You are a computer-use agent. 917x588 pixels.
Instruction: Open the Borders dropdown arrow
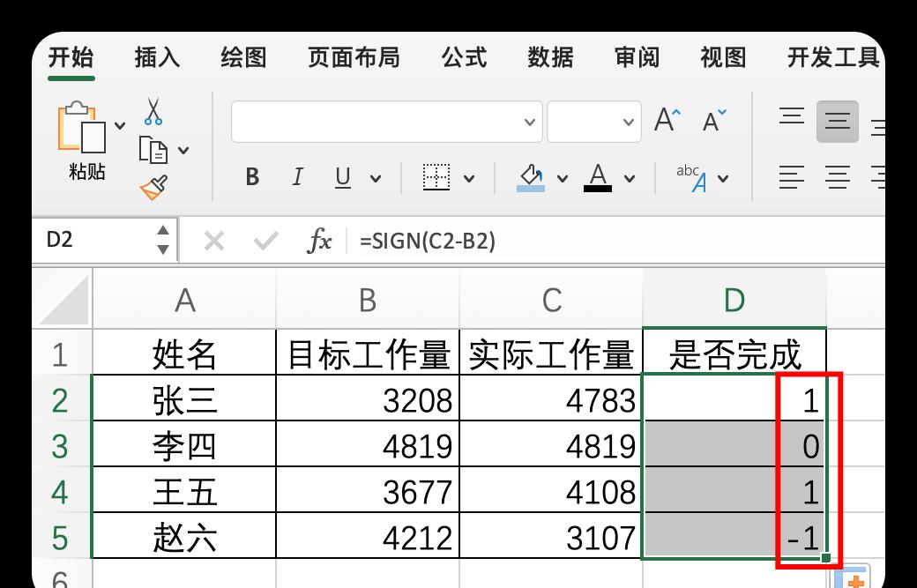coord(468,178)
